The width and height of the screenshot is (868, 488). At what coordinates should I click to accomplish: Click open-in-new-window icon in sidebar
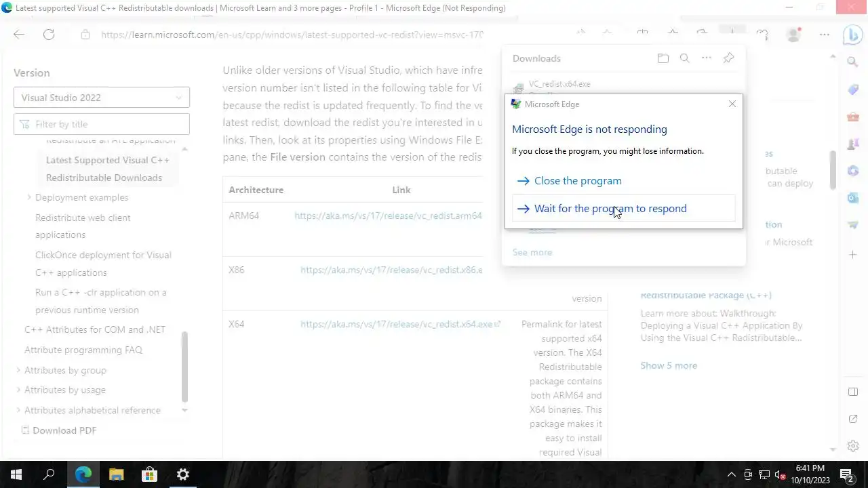click(x=853, y=420)
